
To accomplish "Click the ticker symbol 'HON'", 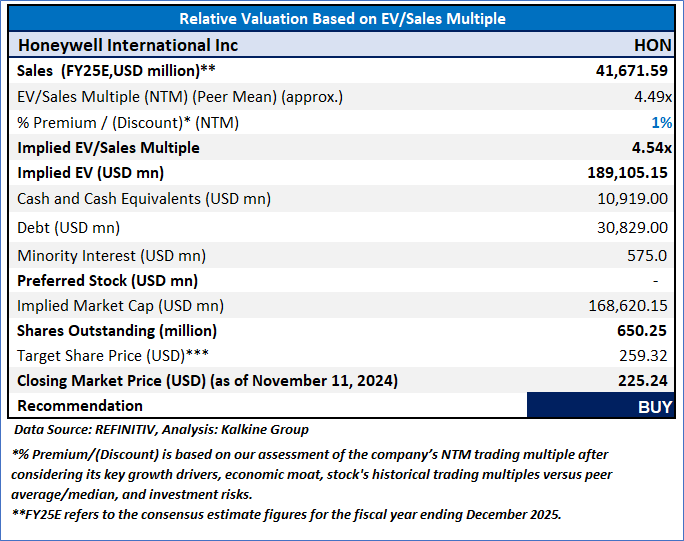I will (x=652, y=45).
